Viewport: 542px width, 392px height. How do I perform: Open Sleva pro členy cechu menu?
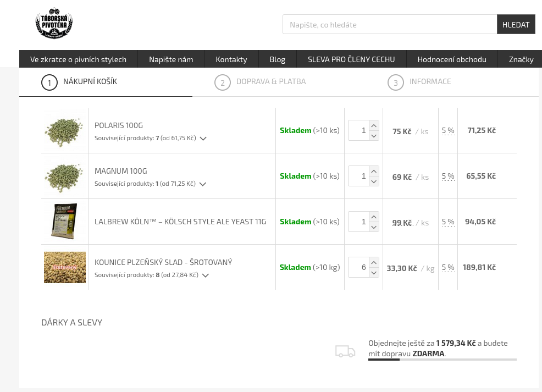click(x=351, y=59)
